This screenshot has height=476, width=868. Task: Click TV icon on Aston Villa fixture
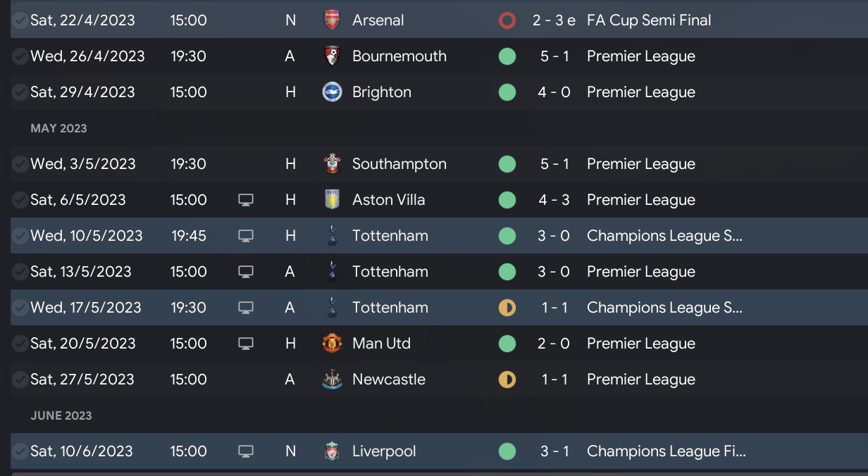(245, 200)
